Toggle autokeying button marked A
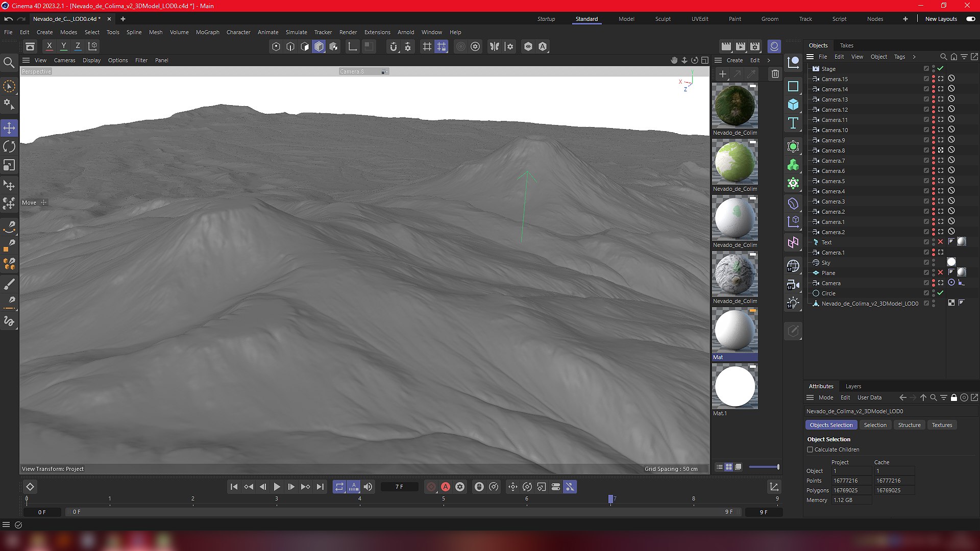The width and height of the screenshot is (980, 551). (446, 487)
